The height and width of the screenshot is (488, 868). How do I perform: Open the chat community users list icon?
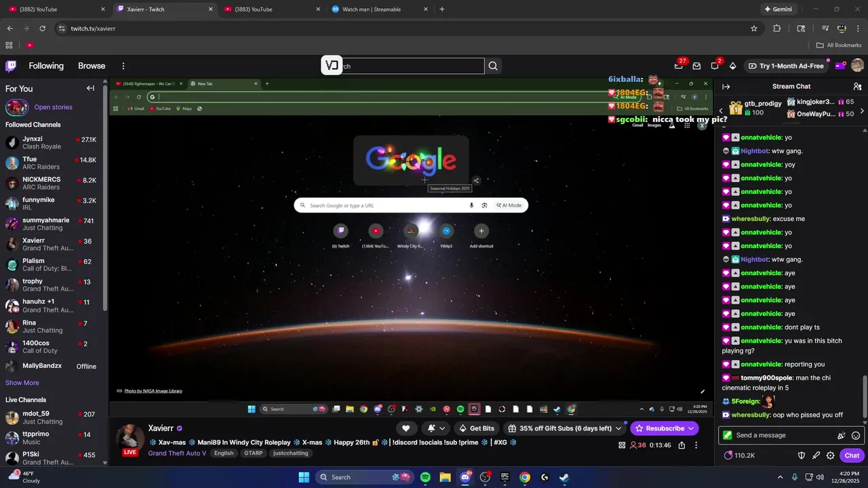857,86
